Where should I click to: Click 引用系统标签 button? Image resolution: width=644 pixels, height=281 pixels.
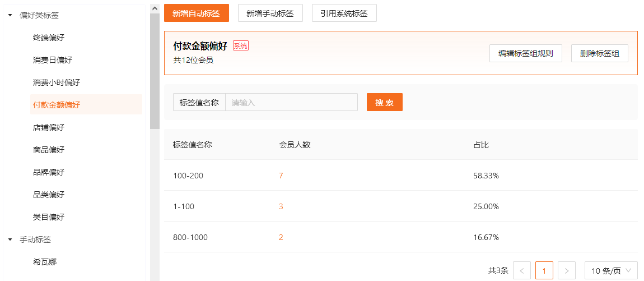coord(344,13)
